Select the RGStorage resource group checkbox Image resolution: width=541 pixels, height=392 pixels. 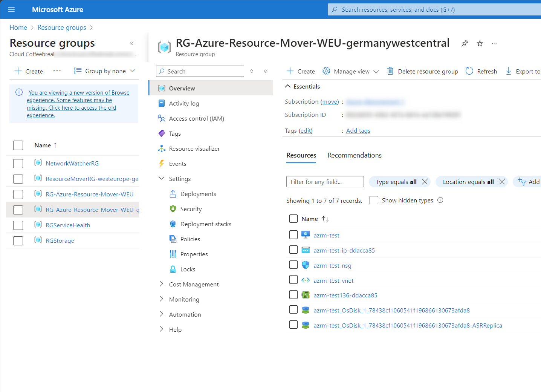(x=18, y=240)
